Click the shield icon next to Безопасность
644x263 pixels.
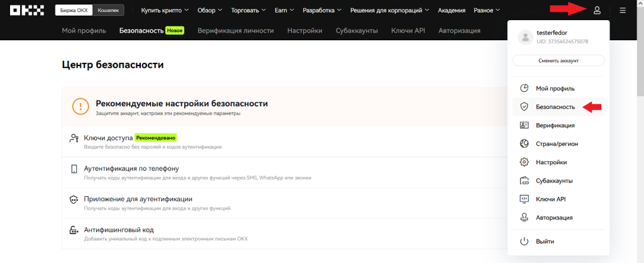pos(524,107)
